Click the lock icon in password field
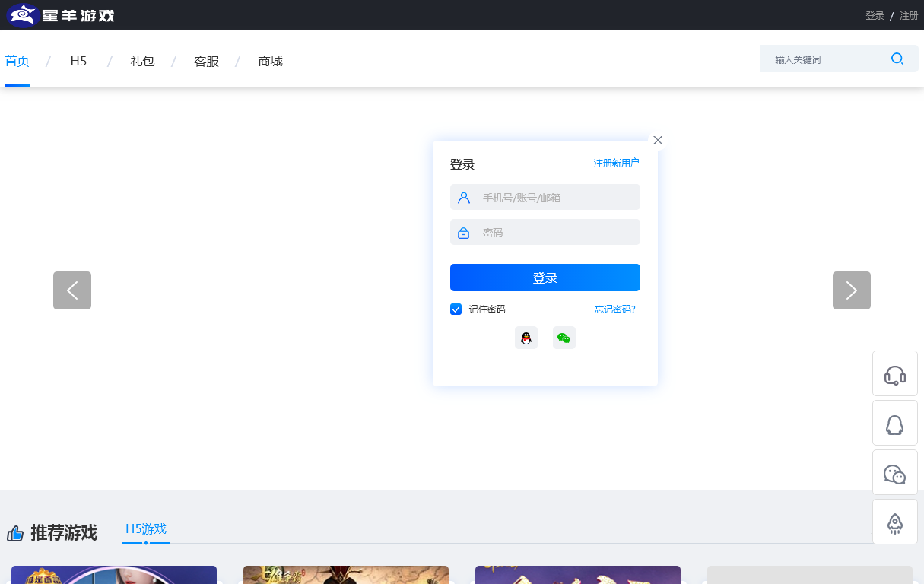 (x=464, y=233)
